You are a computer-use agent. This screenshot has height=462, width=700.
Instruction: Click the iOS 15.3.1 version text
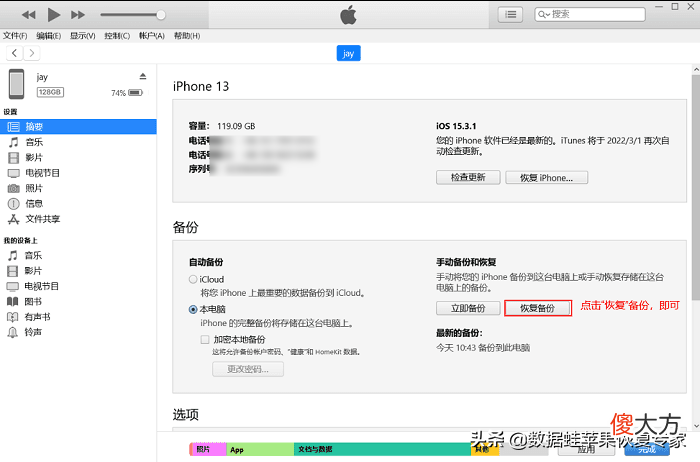tap(456, 126)
